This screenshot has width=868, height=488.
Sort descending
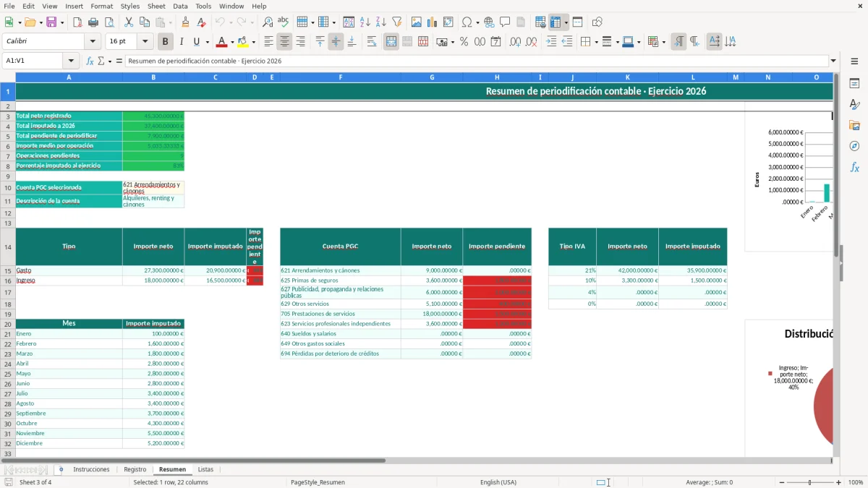[x=380, y=22]
